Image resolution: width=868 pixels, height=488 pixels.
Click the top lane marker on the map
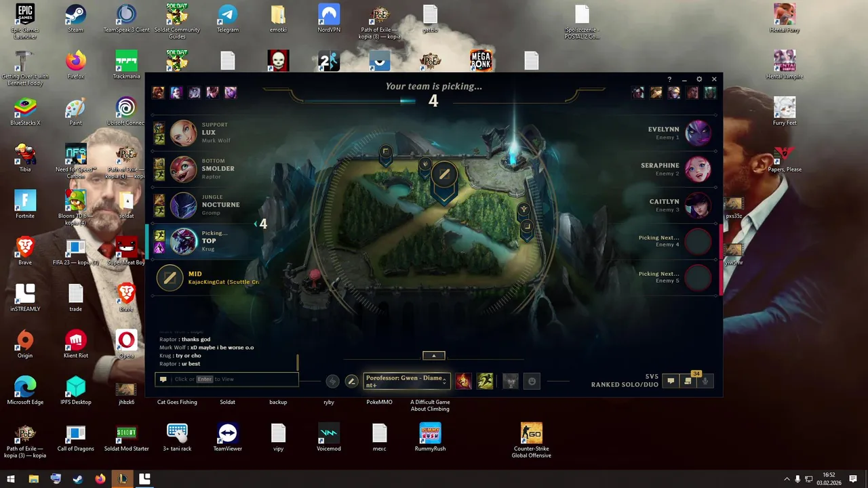[385, 154]
